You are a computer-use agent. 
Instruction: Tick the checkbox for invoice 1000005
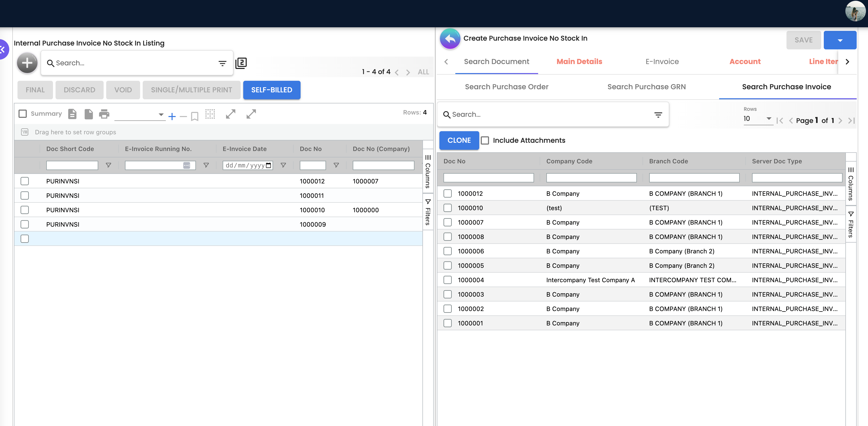point(447,265)
